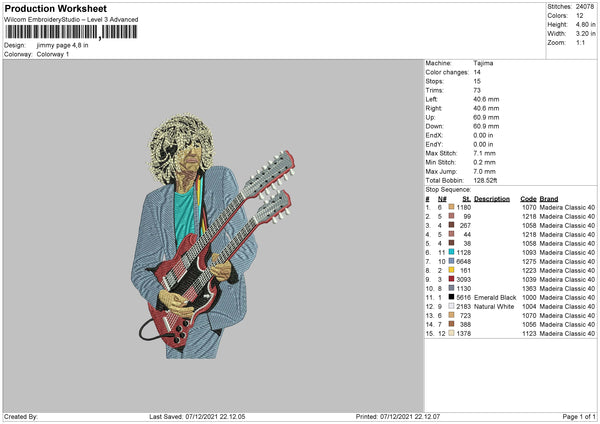Click stitch count 3093 in stop row 9

point(464,279)
